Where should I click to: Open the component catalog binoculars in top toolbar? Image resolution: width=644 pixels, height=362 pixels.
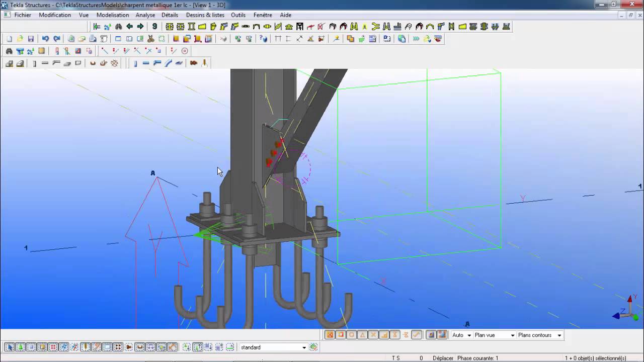coord(118,26)
